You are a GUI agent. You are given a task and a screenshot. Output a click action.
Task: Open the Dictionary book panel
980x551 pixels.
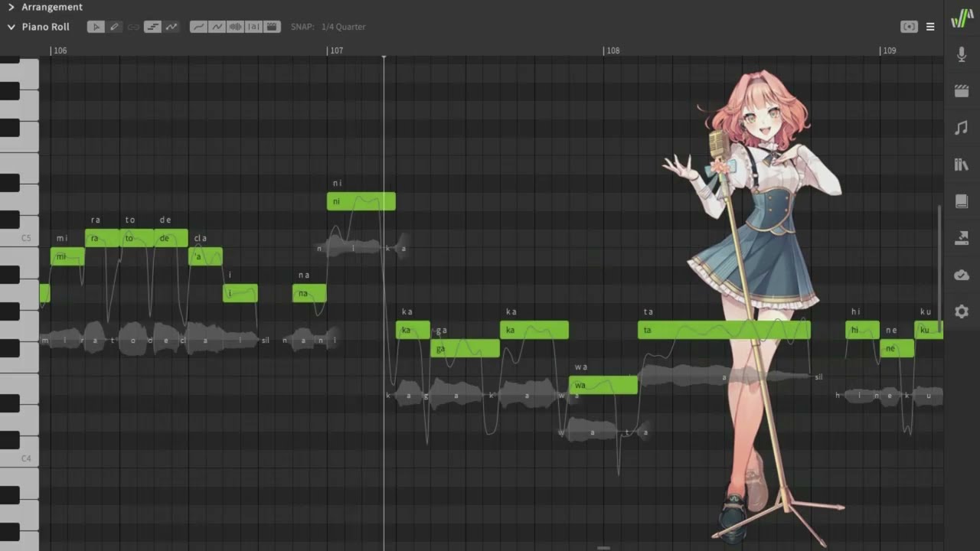click(962, 201)
